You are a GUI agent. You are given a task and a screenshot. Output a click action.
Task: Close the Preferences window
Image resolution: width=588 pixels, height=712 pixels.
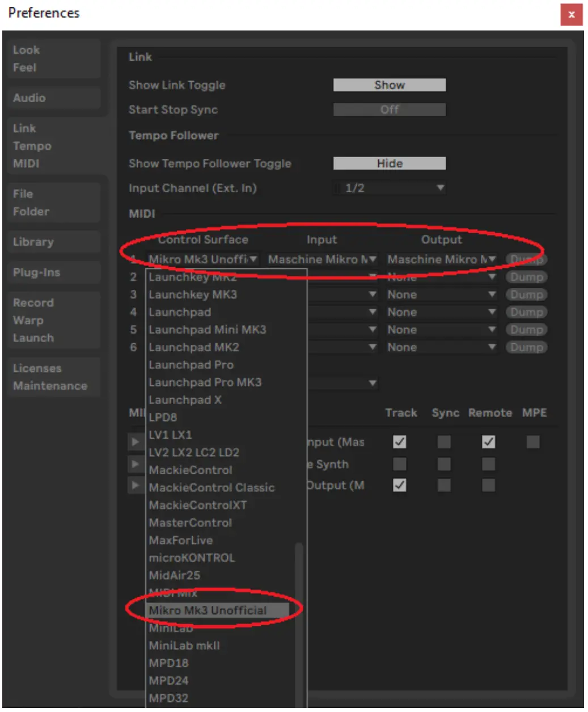click(x=571, y=15)
